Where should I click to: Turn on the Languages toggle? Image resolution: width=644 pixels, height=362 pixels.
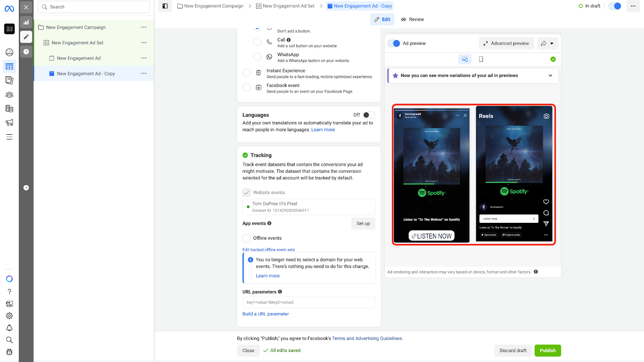pyautogui.click(x=369, y=115)
